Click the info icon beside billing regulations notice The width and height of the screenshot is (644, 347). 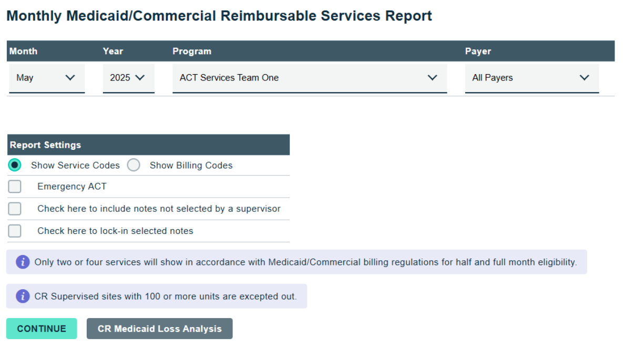point(23,262)
